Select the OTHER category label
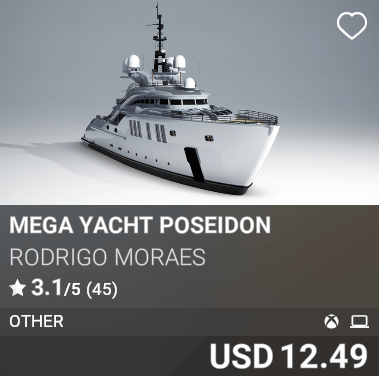 tap(36, 321)
